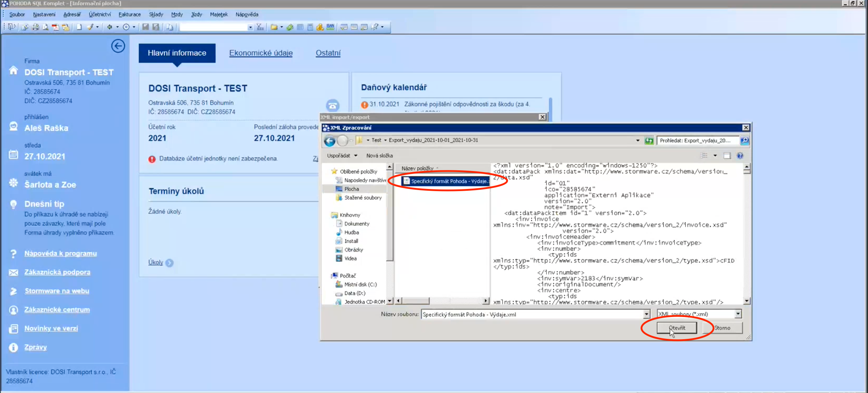This screenshot has width=868, height=393.
Task: Click folder tree scroll down arrow
Action: tap(390, 301)
